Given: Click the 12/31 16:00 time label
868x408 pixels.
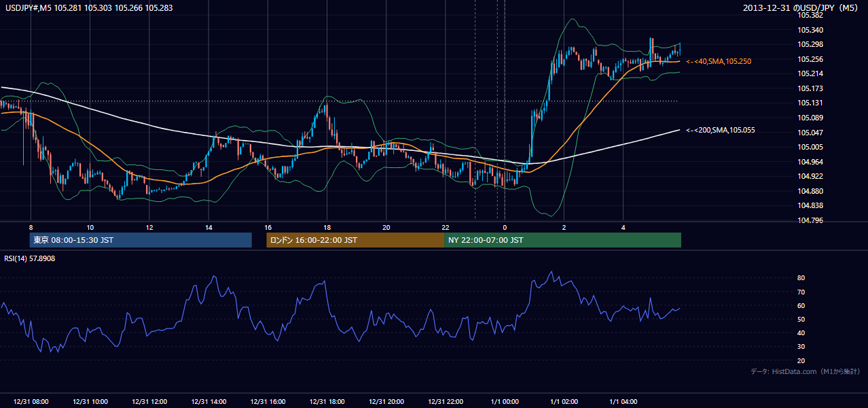Looking at the screenshot, I should [268, 401].
